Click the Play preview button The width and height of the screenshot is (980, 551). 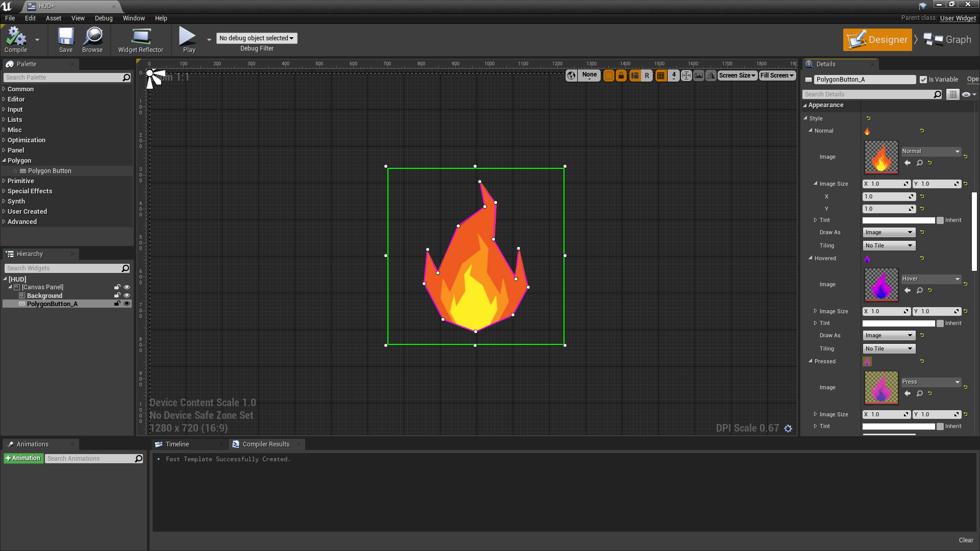(x=188, y=38)
